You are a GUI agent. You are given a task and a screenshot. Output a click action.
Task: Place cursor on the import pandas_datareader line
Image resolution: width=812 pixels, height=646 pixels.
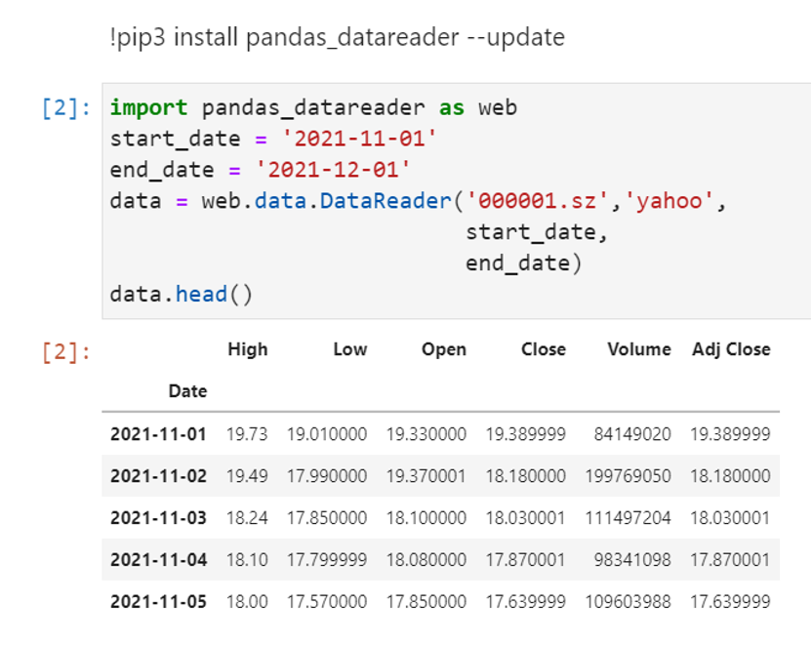pos(313,107)
